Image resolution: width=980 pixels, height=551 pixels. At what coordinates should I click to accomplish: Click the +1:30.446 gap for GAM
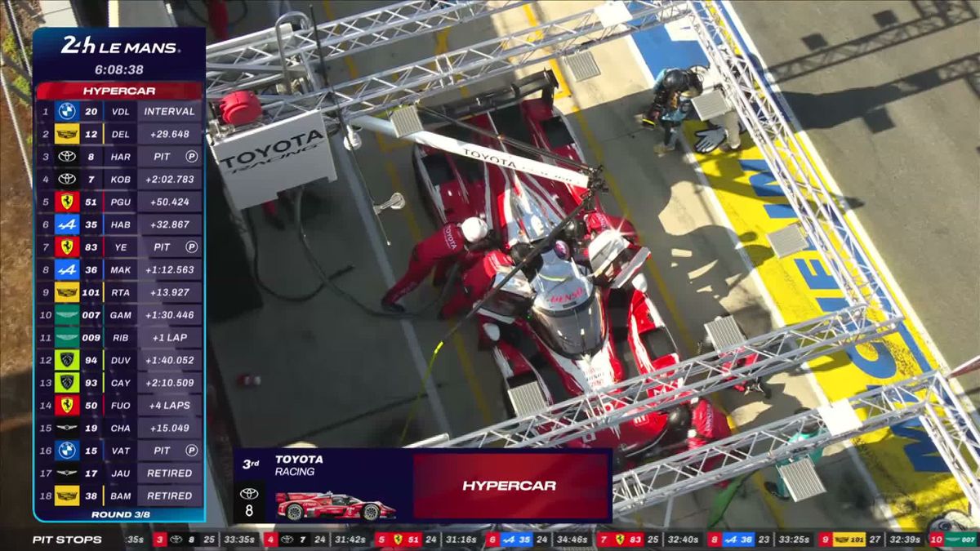pos(169,315)
